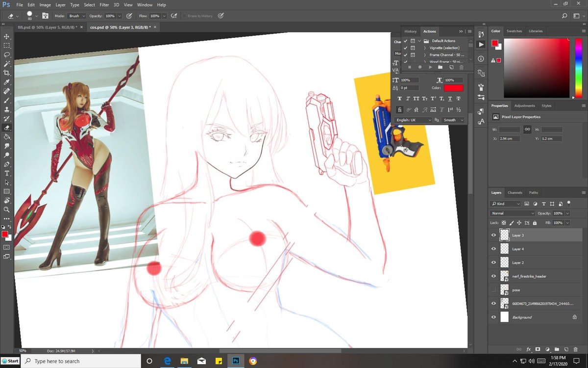
Task: Switch to the Channels tab
Action: coord(514,193)
